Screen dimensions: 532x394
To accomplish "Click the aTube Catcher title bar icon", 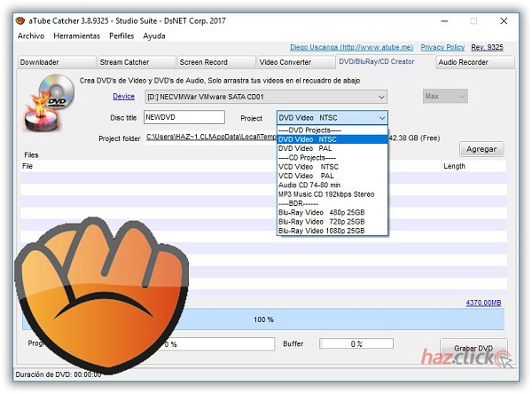I will (20, 21).
